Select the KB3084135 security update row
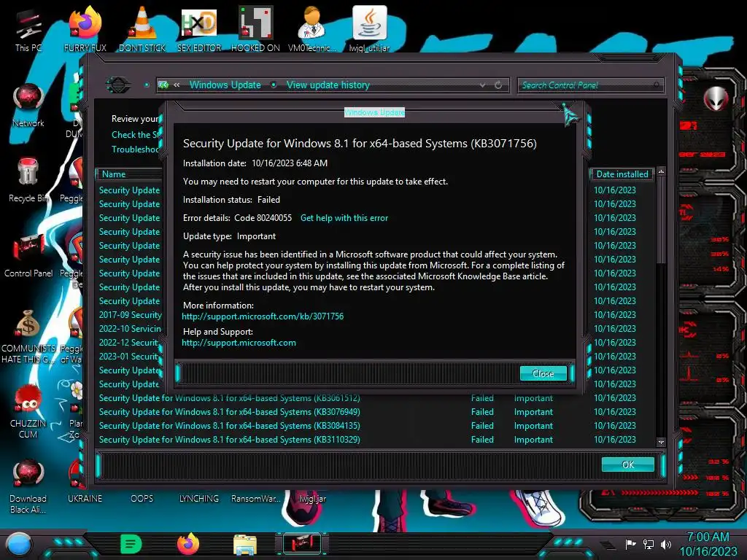747x560 pixels. [x=374, y=425]
